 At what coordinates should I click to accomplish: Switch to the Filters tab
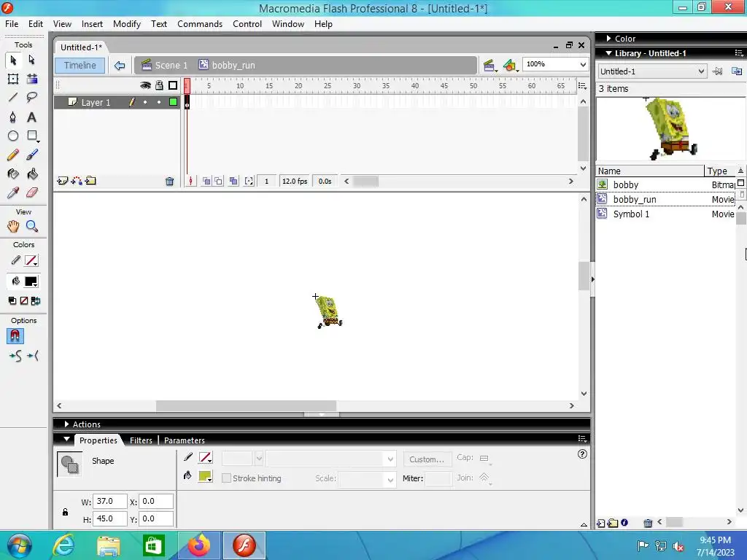[141, 440]
